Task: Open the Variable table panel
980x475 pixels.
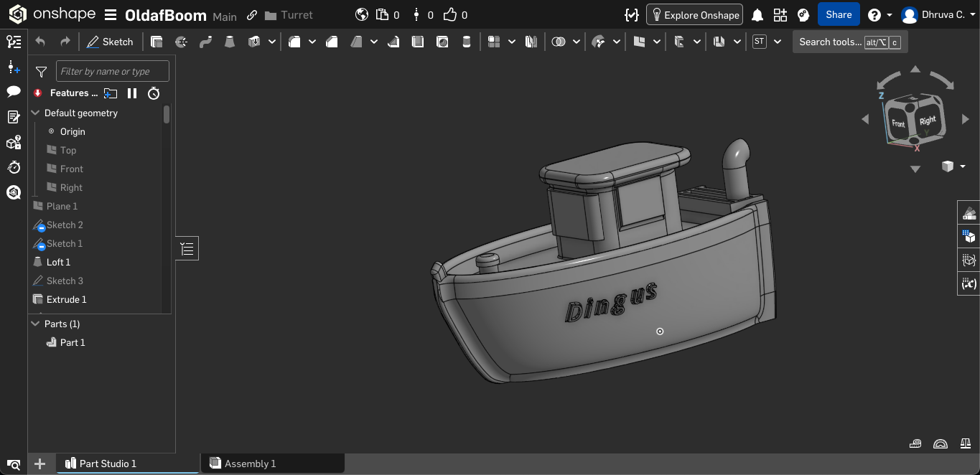Action: (x=969, y=283)
